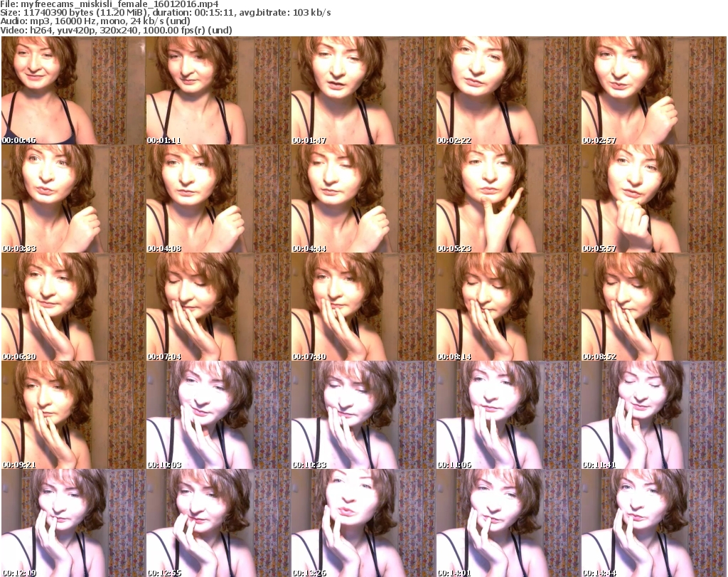Click the Video h264 320x240 info line

[116, 30]
